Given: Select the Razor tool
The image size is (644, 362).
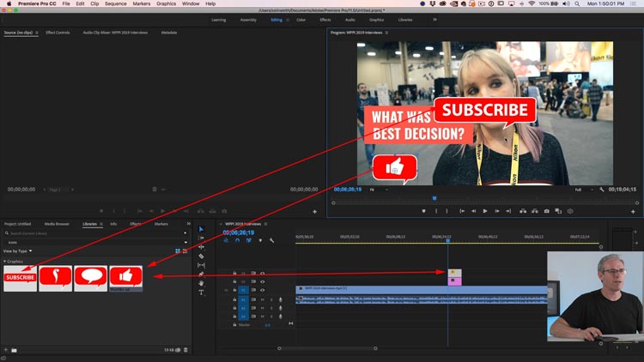Looking at the screenshot, I should pos(201,256).
